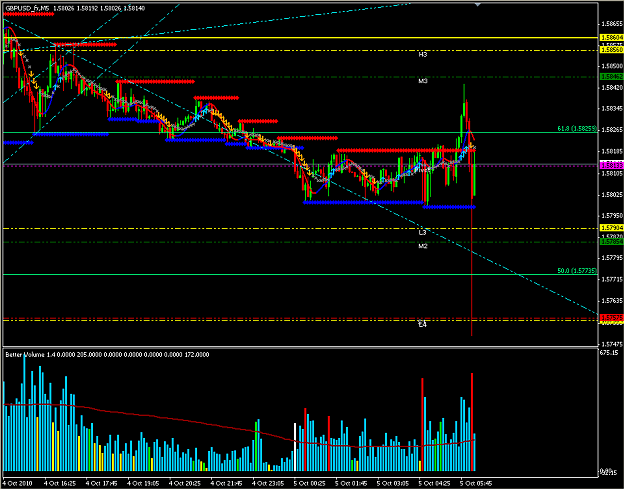Click the 4 Oct 16:25 time label

[60, 484]
